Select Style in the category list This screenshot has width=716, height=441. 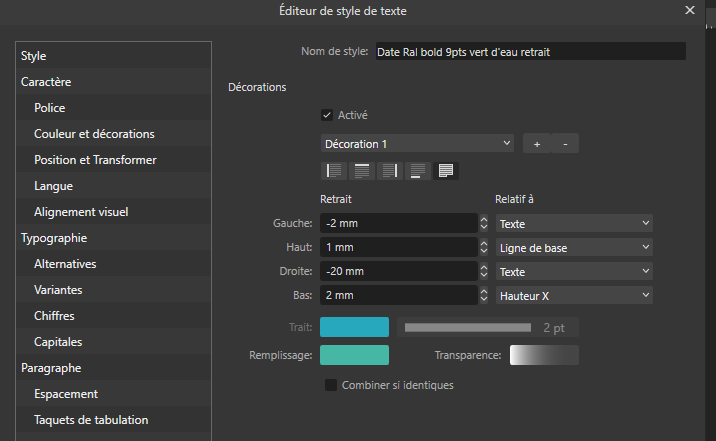(x=113, y=56)
